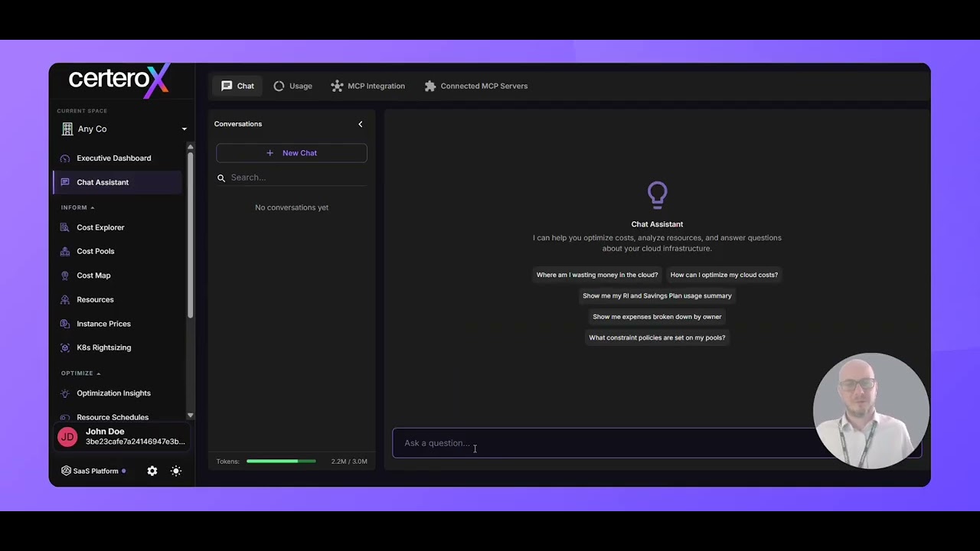Viewport: 980px width, 551px height.
Task: Click the Executive Dashboard sidebar icon
Action: click(65, 158)
